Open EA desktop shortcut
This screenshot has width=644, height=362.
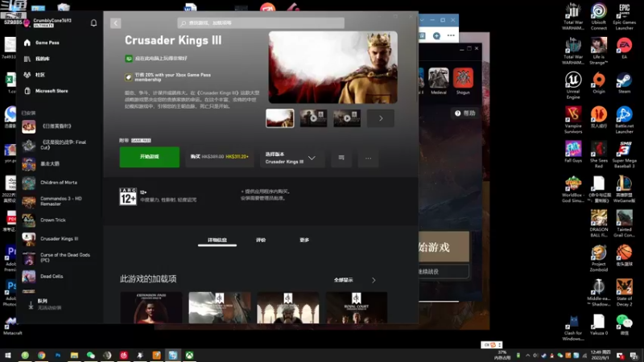(x=624, y=48)
